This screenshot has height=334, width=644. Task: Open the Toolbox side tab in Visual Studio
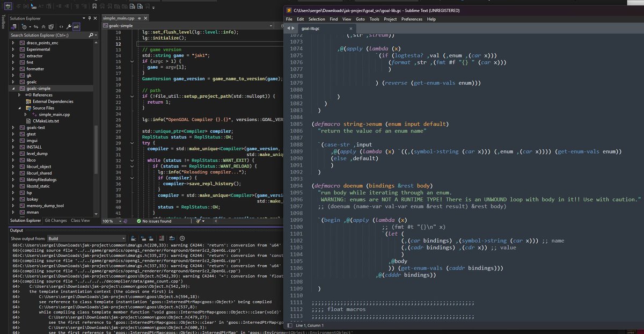tap(4, 23)
